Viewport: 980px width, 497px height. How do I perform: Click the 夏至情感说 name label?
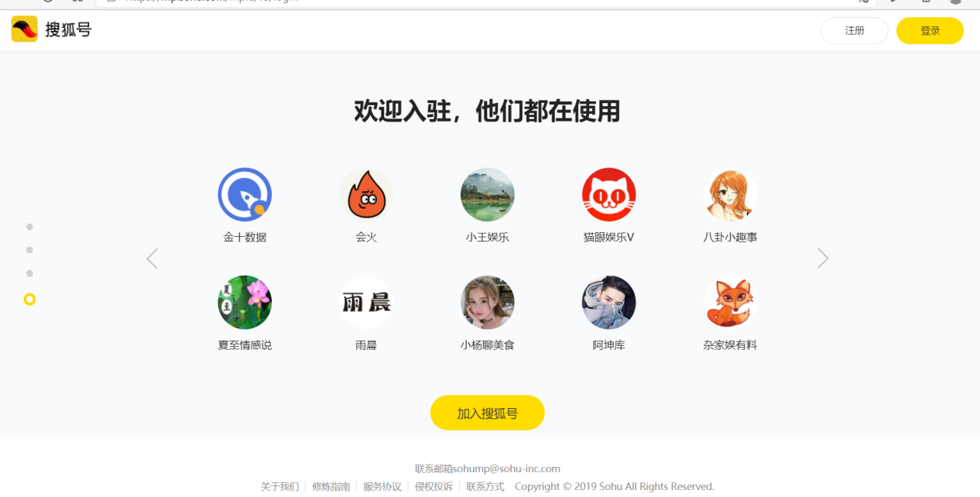pyautogui.click(x=245, y=345)
